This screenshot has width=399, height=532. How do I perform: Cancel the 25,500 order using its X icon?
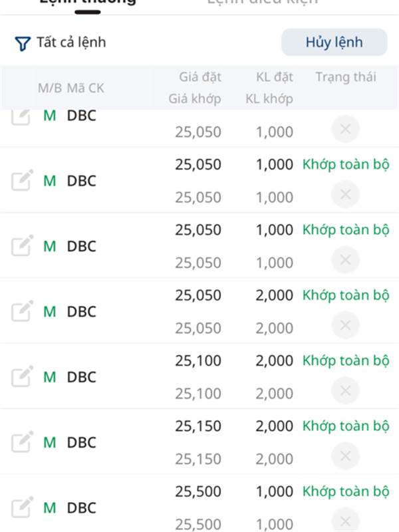[345, 521]
